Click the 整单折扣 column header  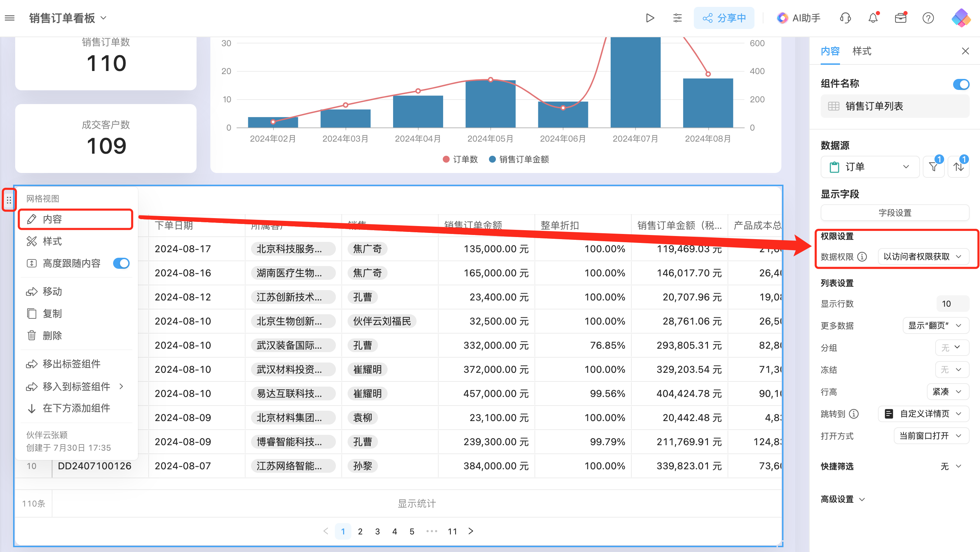582,225
